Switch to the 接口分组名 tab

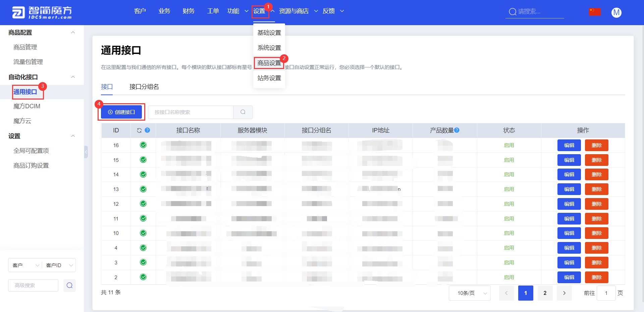tap(144, 86)
